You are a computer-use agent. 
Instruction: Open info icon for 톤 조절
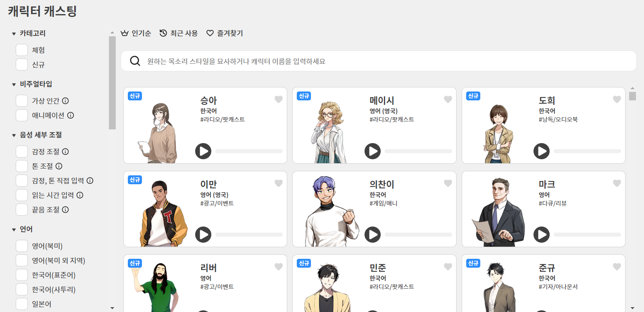point(59,166)
